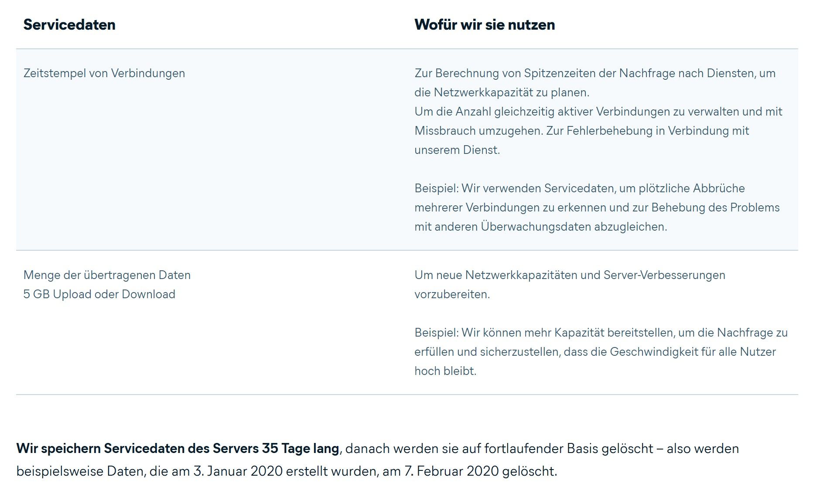The height and width of the screenshot is (504, 820).
Task: Click the word 'vorzubereiten.'
Action: tap(452, 294)
